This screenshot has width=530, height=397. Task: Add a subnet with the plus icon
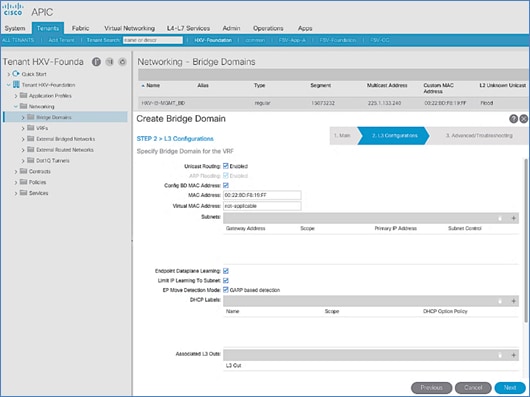(x=513, y=218)
